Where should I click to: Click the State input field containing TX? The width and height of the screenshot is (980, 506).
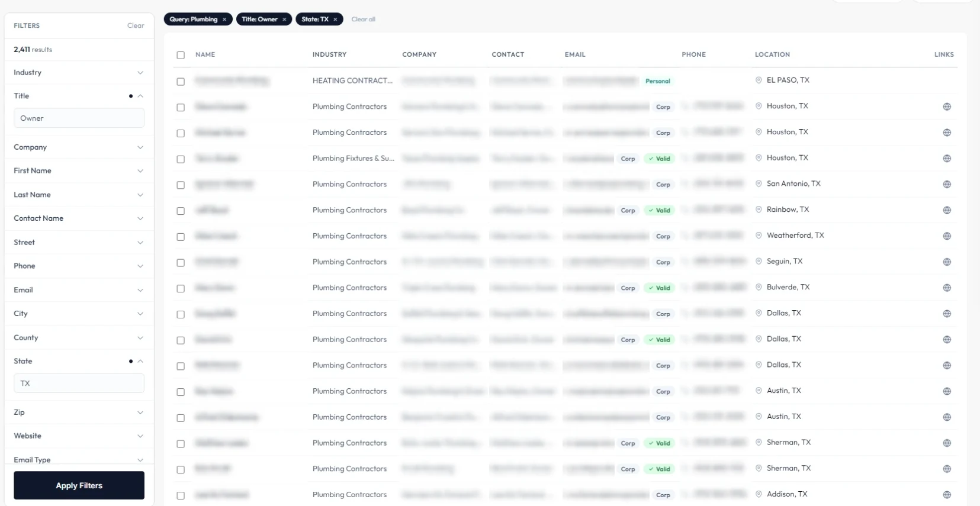[x=79, y=383]
